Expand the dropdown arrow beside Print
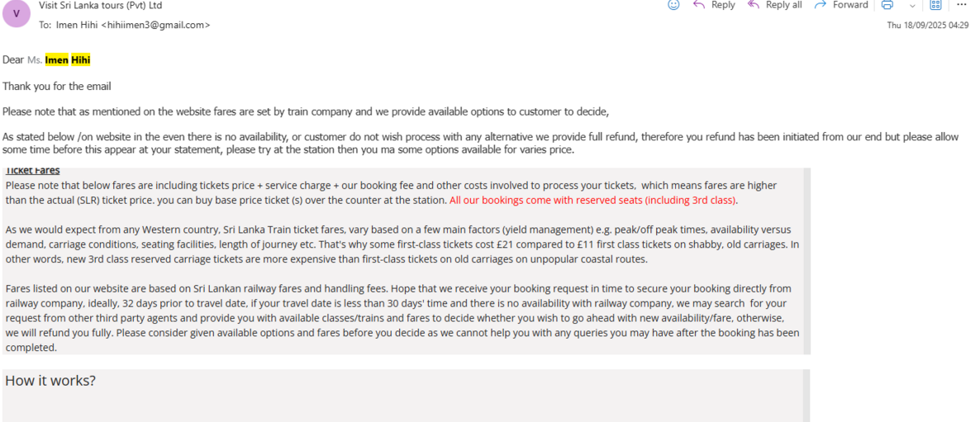Image resolution: width=980 pixels, height=422 pixels. (x=911, y=5)
